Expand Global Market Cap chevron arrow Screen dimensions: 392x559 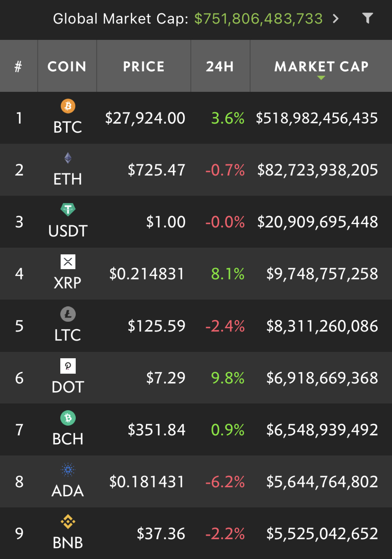336,18
